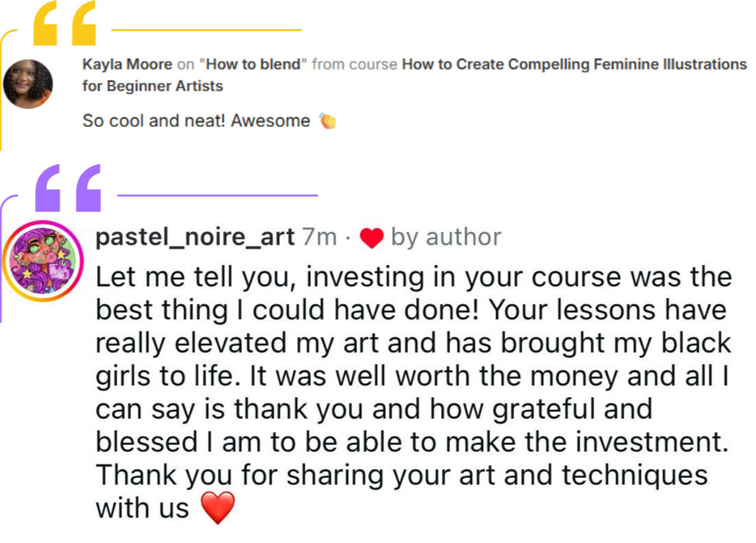Click the pastel_noire_art username
Viewport: 756px width, 543px height.
[195, 237]
